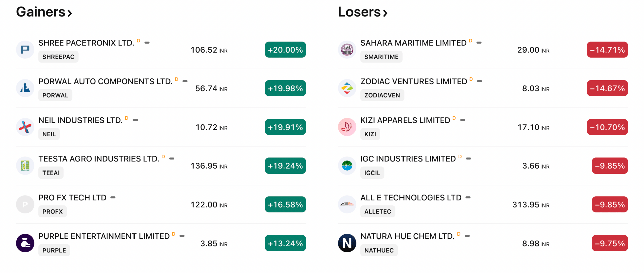The image size is (644, 273).
Task: Click the Shree Pacetronix company logo icon
Action: 25,50
